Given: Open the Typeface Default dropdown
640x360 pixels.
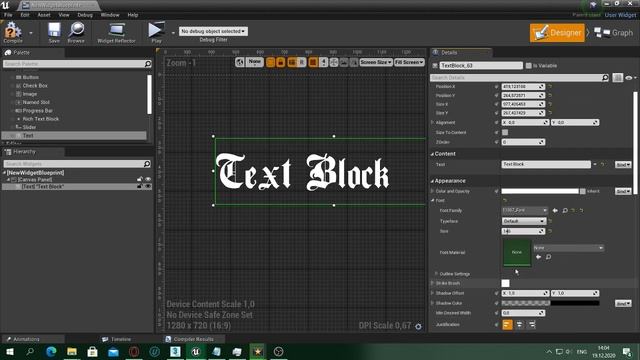Looking at the screenshot, I should [524, 221].
